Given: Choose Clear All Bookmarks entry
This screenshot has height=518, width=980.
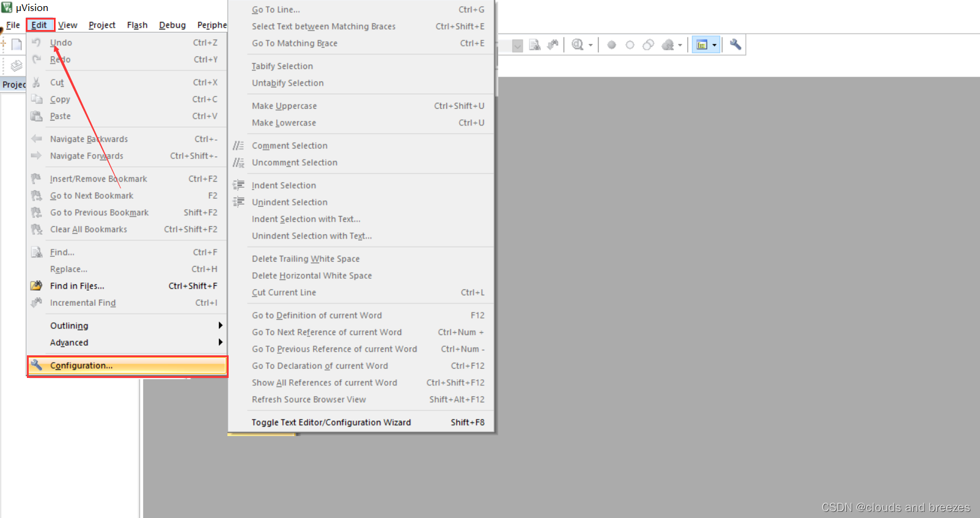Looking at the screenshot, I should [x=127, y=229].
